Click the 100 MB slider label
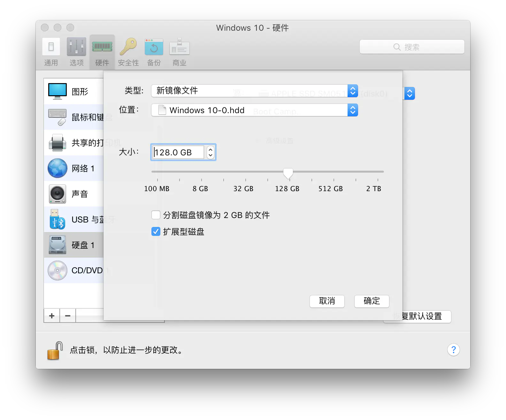 (x=157, y=189)
